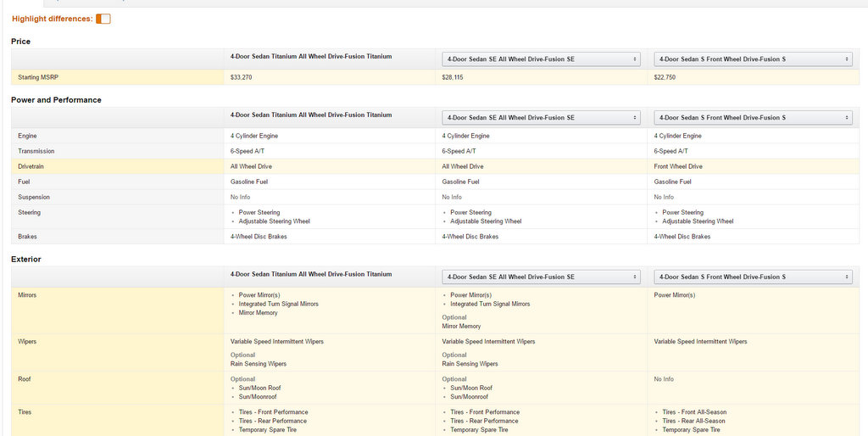Screen dimensions: 868x436
Task: Open the Fusion S dropdown under Power and Performance
Action: click(753, 117)
